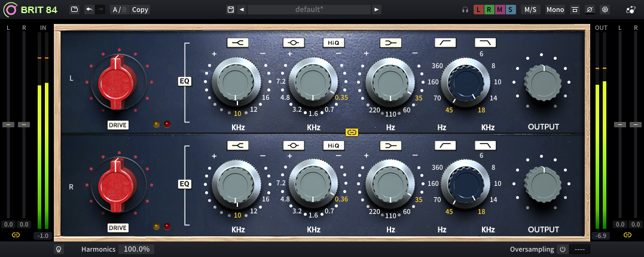Switch to M/S processing mode
Image resolution: width=644 pixels, height=257 pixels.
(x=530, y=10)
